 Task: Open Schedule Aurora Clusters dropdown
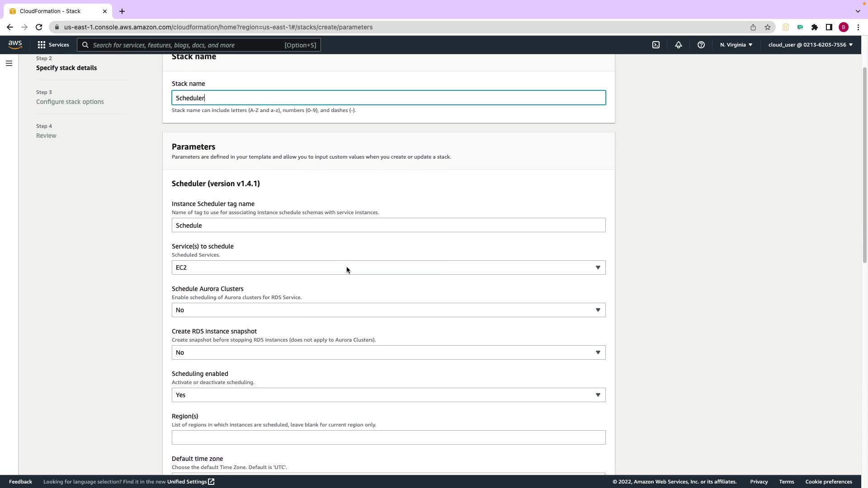click(x=388, y=310)
